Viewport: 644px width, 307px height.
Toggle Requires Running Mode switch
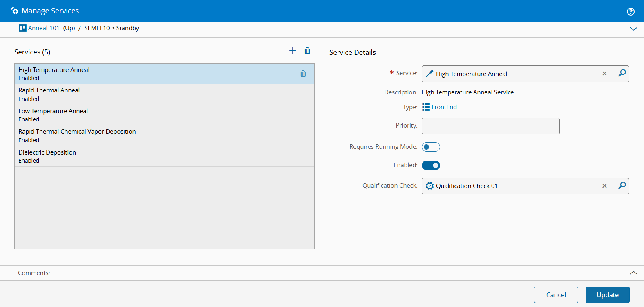431,147
